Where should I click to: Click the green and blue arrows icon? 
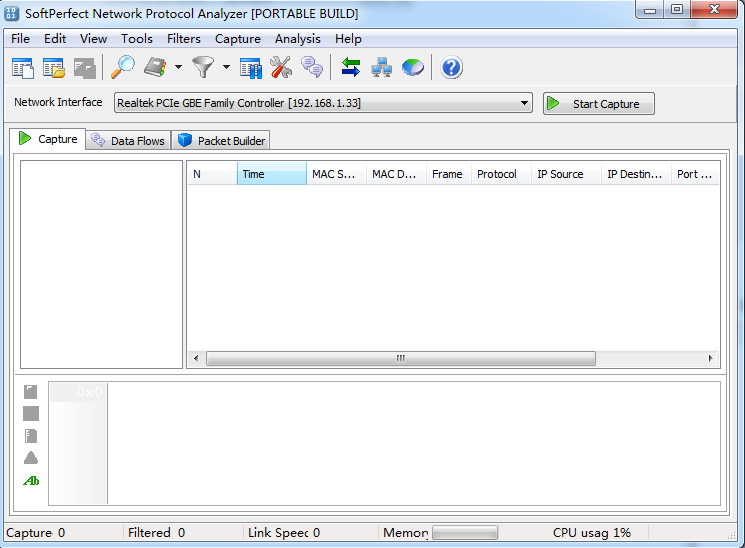[351, 67]
